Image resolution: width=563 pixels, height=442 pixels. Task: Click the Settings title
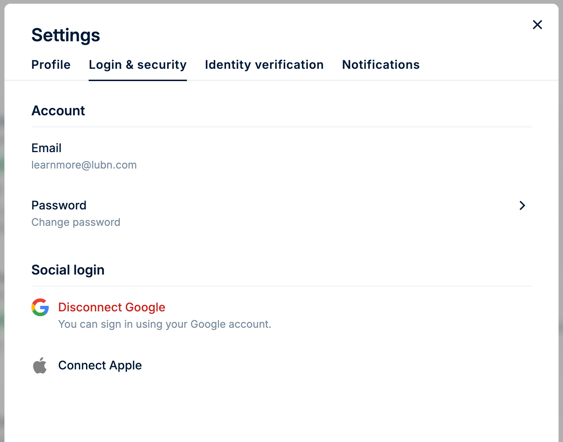point(66,35)
